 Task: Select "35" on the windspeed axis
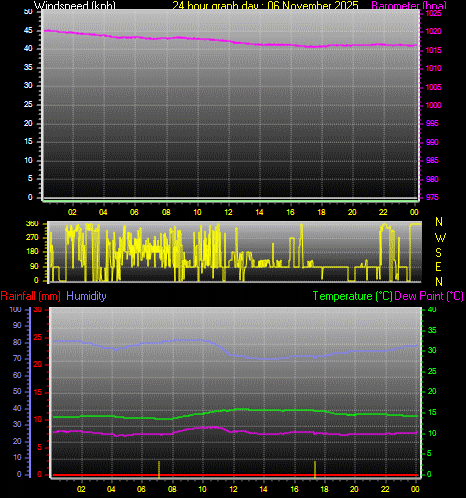(x=28, y=68)
